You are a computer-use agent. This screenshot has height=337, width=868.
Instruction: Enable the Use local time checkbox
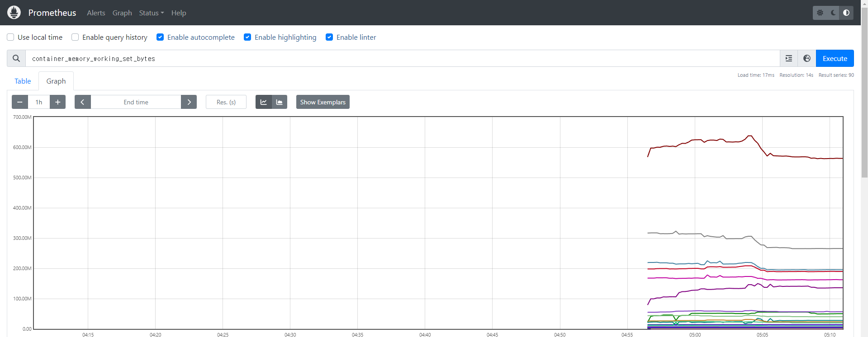coord(10,37)
